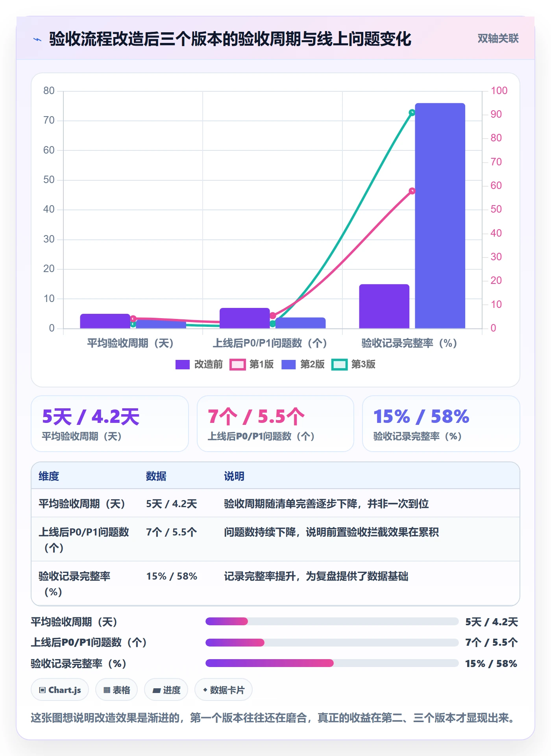551x756 pixels.
Task: Click the 维度 table column header
Action: [49, 476]
